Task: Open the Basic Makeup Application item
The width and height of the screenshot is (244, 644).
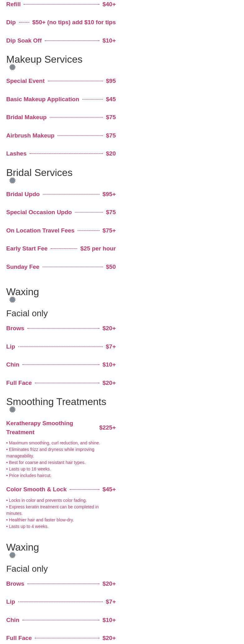Action: pos(43,99)
